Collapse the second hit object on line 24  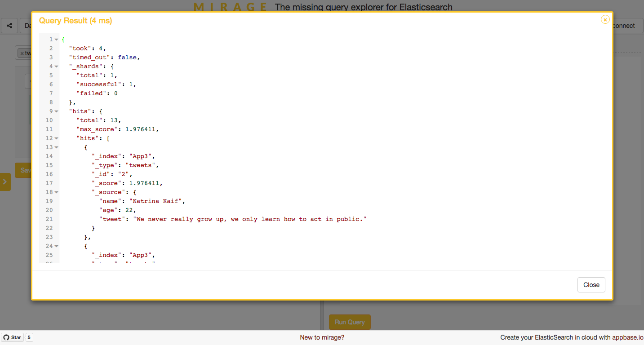coord(56,246)
